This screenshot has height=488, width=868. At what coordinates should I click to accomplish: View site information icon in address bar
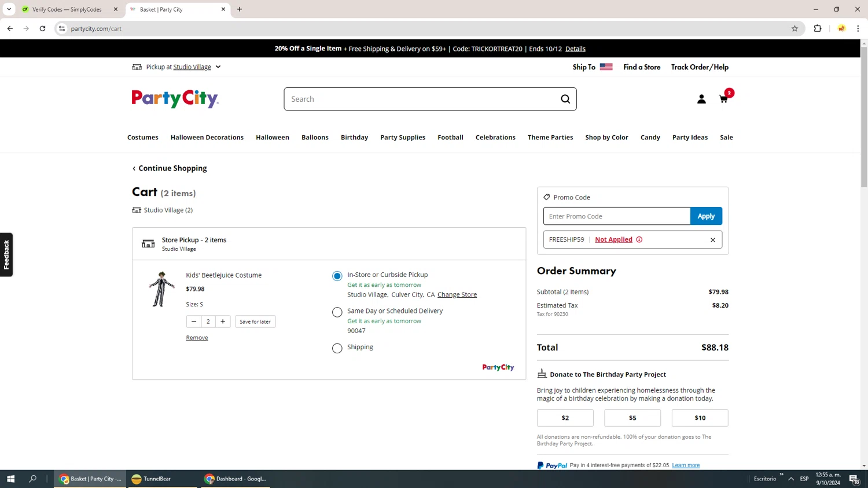coord(62,28)
